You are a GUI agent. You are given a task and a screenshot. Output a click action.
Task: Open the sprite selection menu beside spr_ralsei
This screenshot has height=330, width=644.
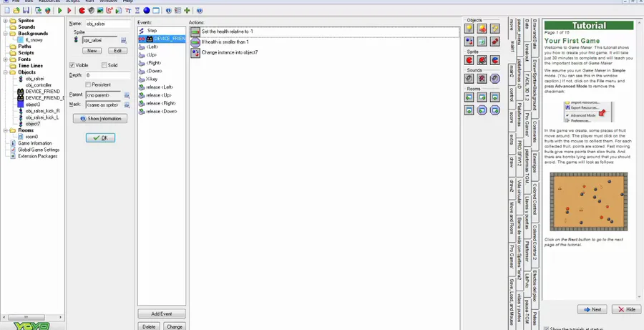(x=123, y=40)
